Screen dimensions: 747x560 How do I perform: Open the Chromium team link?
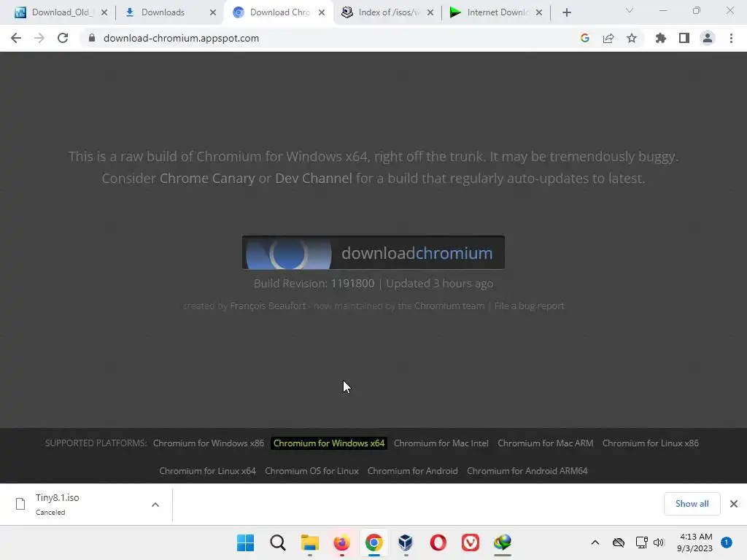point(449,306)
